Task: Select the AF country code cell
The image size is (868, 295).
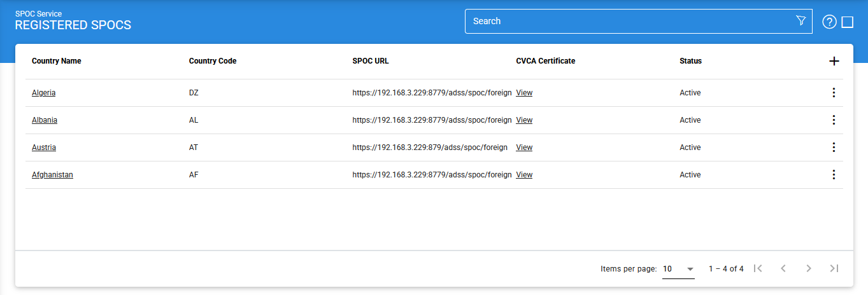Action: [x=194, y=175]
